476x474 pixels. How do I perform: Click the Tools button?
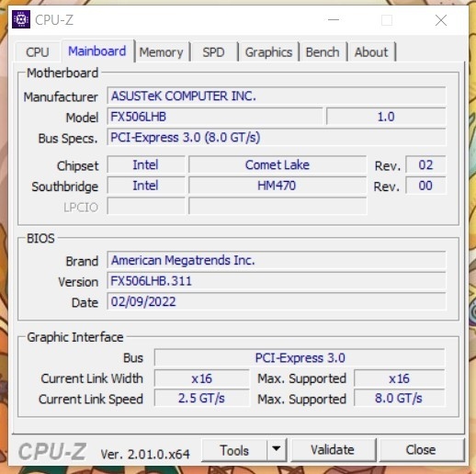pos(234,450)
